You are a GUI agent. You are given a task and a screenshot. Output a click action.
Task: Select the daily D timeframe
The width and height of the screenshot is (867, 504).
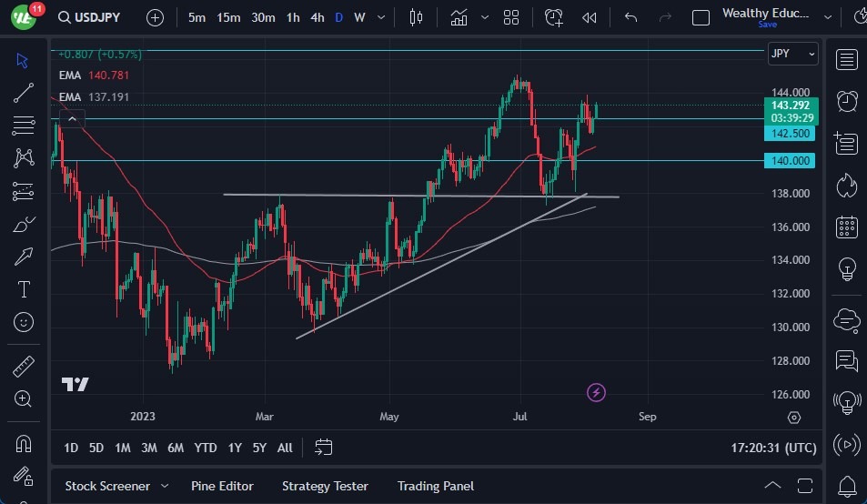[339, 17]
